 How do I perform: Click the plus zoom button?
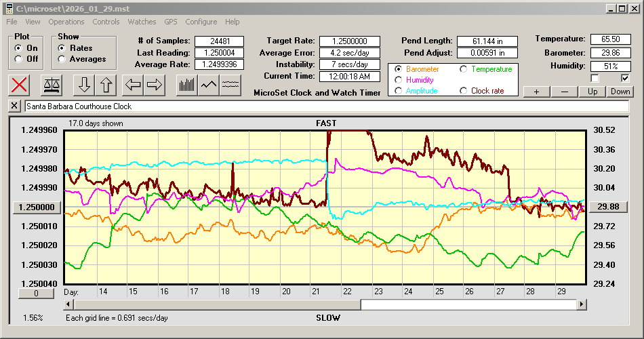click(536, 92)
